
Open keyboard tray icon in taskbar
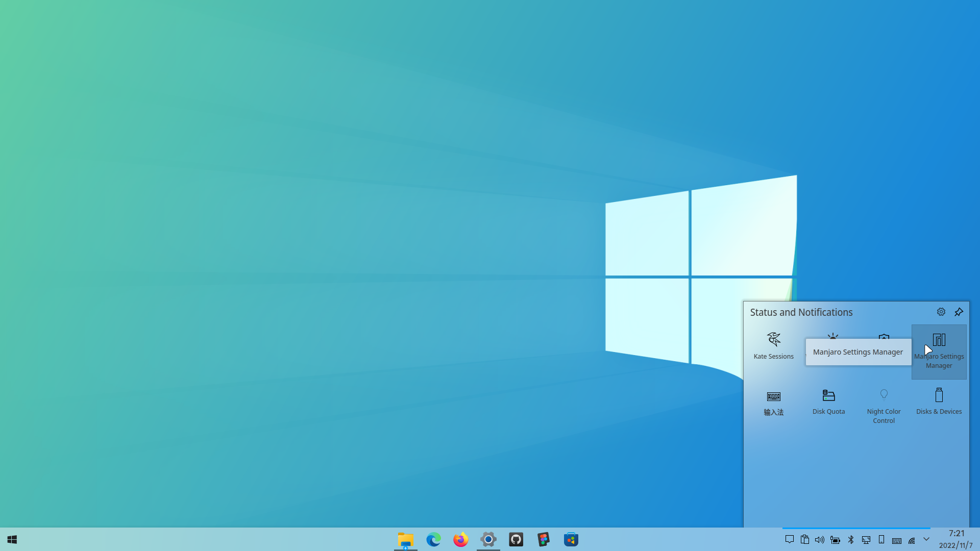[x=896, y=540]
